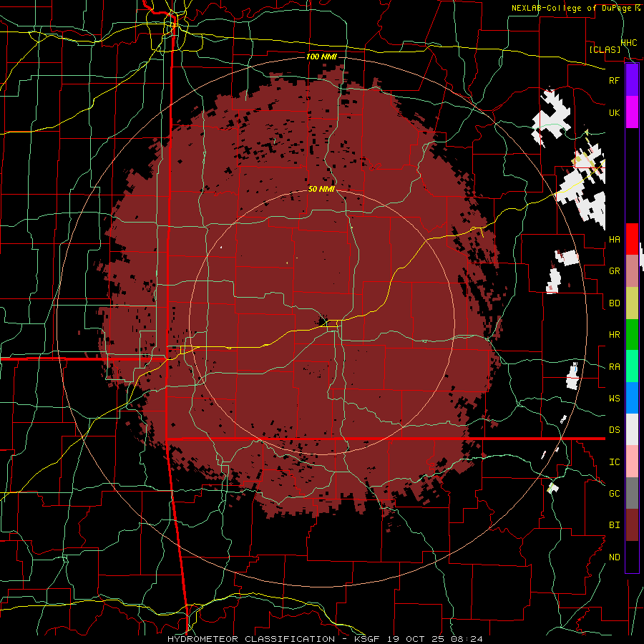Click the "DS" legend label
The width and height of the screenshot is (644, 644).
coord(614,430)
